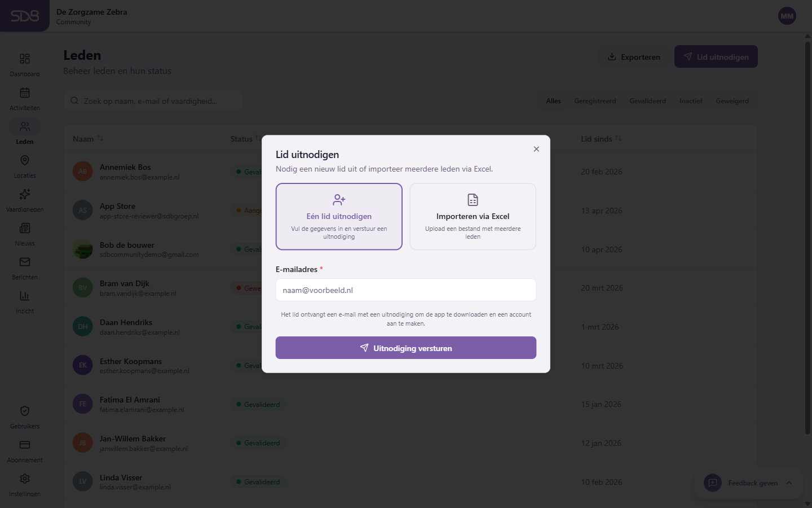Open Nieuws newspaper icon

[25, 228]
